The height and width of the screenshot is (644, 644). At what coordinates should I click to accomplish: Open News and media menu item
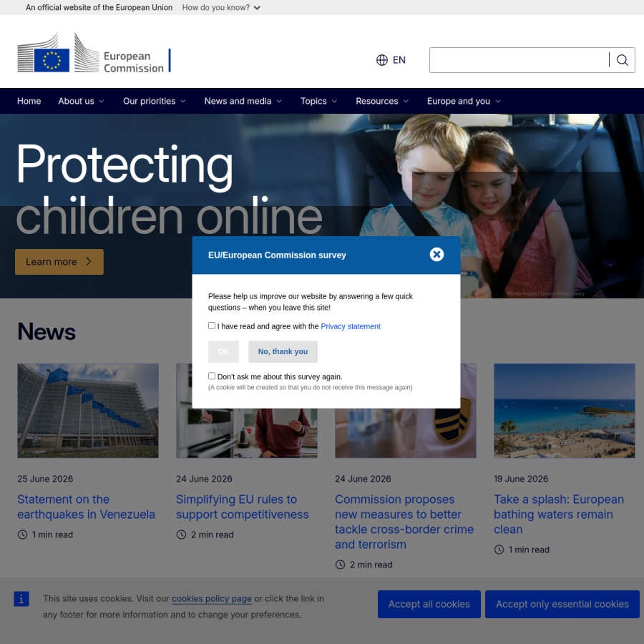pos(238,101)
